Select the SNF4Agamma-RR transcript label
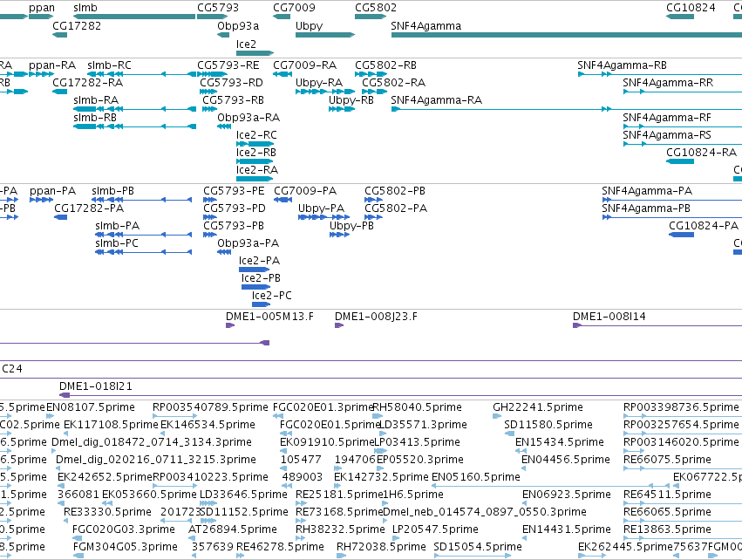The image size is (742, 560). click(x=668, y=82)
